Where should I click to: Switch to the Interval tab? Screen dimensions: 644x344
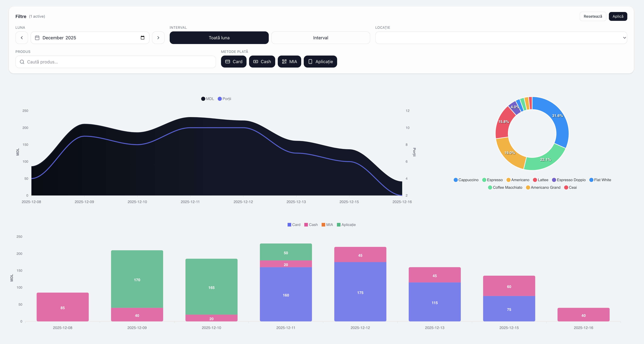tap(320, 38)
